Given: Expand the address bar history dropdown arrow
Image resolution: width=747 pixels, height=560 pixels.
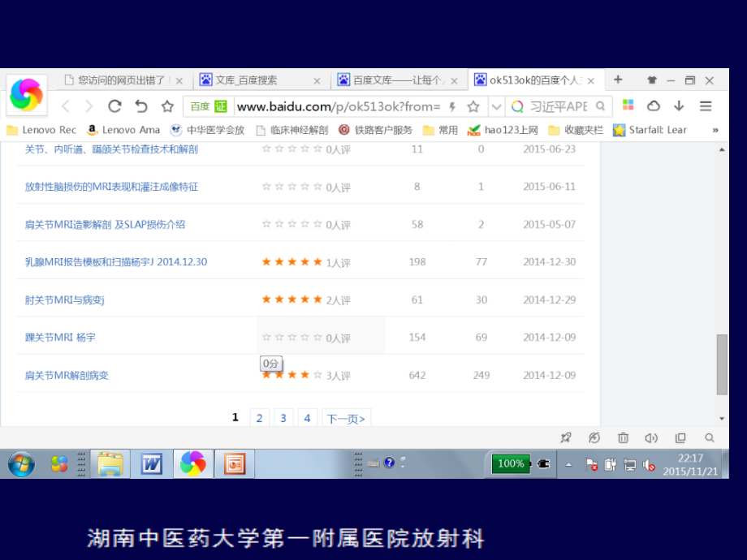Looking at the screenshot, I should [x=495, y=106].
